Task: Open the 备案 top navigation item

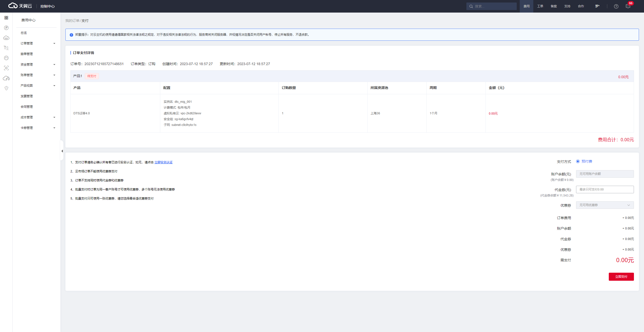Action: tap(554, 6)
